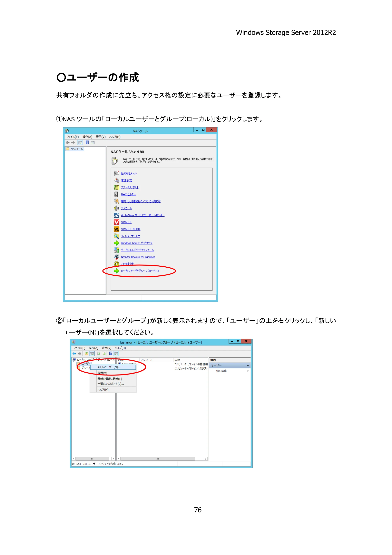This screenshot has height=555, width=392.
Task: Click the up-one-level folder icon in lusrmgr toolbar
Action: [86, 354]
